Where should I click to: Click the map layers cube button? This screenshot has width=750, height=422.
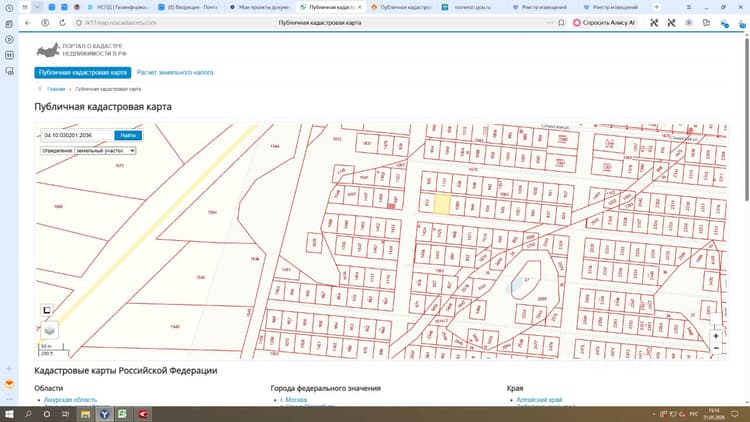pyautogui.click(x=49, y=330)
